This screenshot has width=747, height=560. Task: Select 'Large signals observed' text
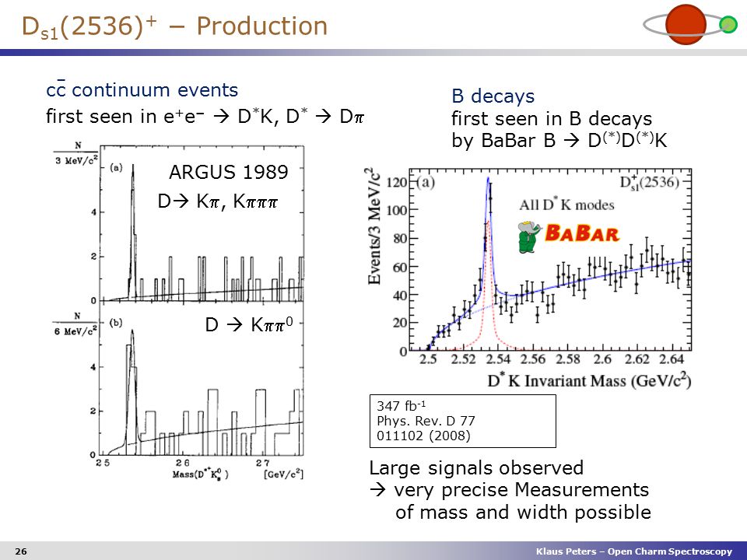coord(476,467)
